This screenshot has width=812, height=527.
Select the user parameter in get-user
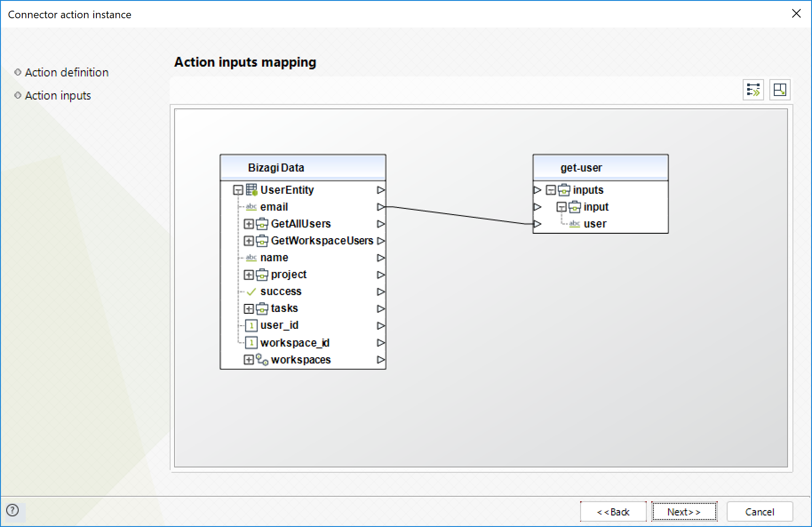point(601,224)
